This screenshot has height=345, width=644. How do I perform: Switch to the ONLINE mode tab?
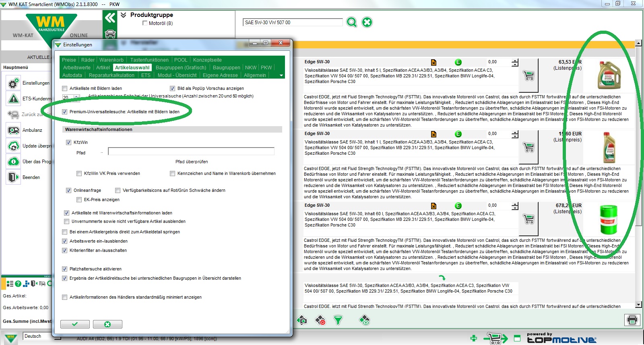(79, 35)
